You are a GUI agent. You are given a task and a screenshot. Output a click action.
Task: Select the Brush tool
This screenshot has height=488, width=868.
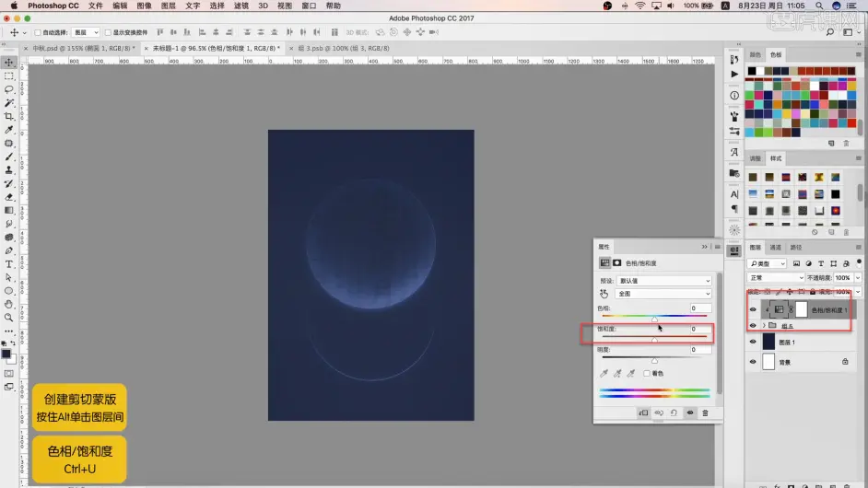coord(9,157)
